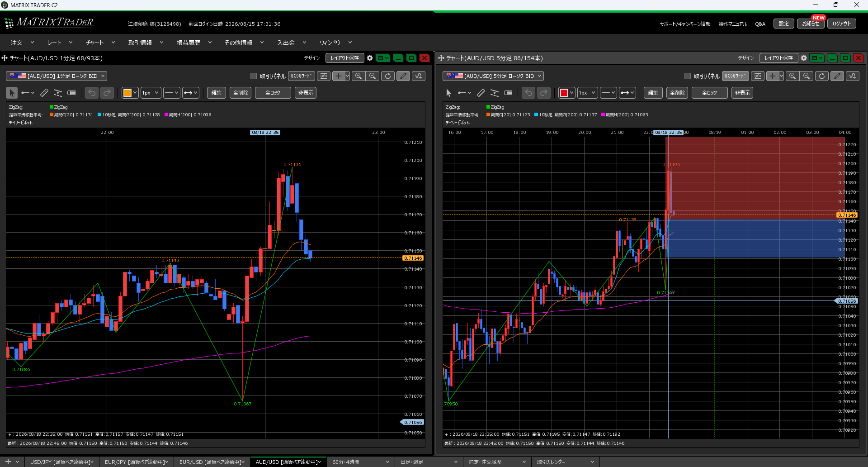
Task: Open gear settings of the 1分足 chart window
Action: 370,58
